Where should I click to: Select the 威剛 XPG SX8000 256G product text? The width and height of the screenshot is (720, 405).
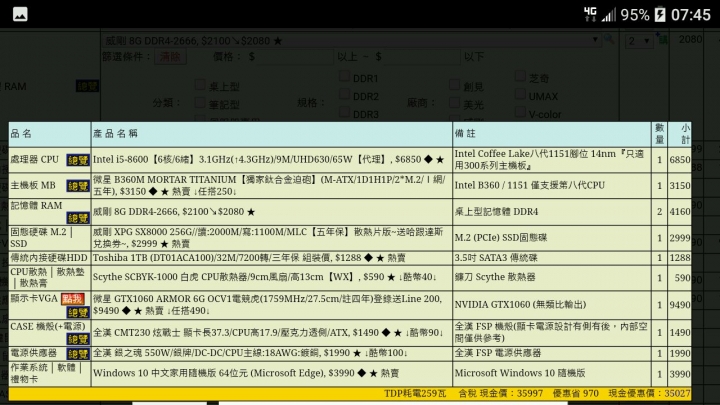268,238
